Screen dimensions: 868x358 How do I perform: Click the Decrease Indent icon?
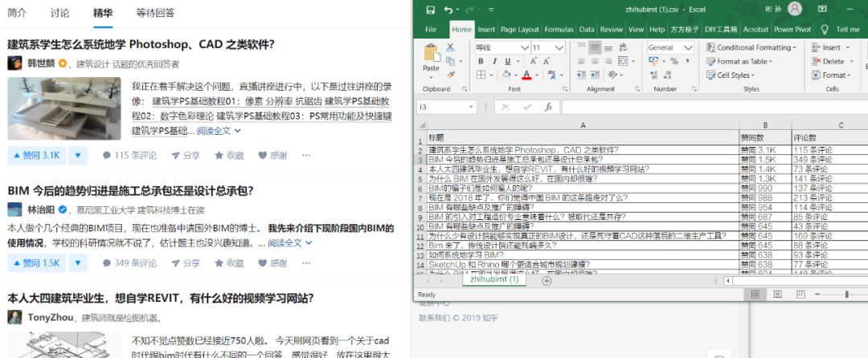[x=581, y=75]
